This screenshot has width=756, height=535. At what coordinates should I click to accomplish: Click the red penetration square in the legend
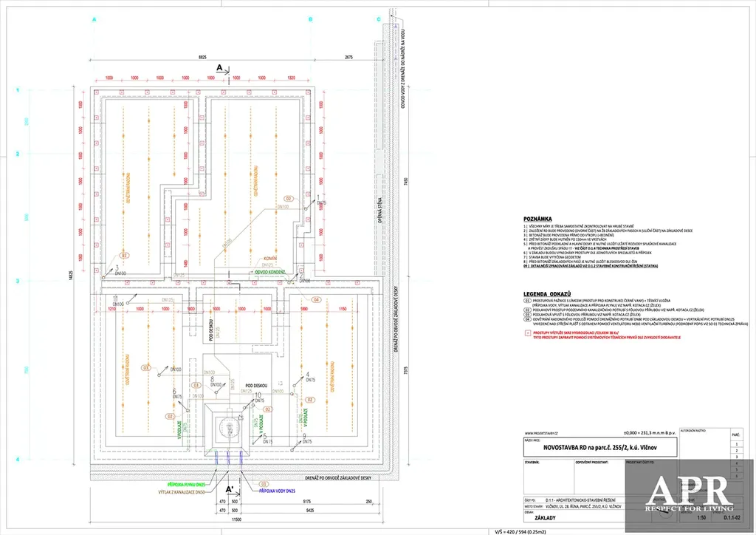(526, 333)
